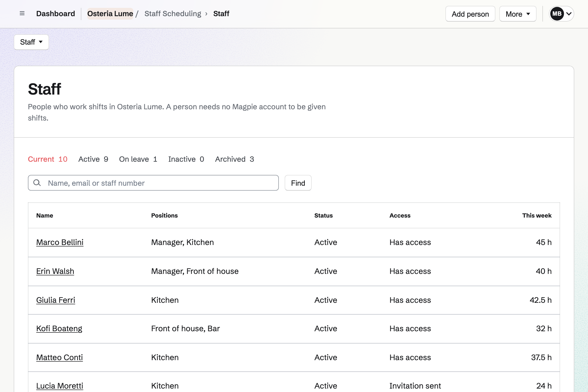Screen dimensions: 588x392
Task: Click the Find button
Action: tap(298, 183)
